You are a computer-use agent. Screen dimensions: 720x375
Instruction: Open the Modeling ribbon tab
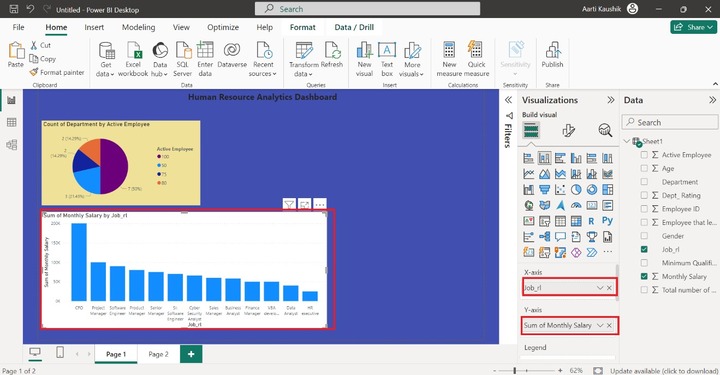click(138, 27)
